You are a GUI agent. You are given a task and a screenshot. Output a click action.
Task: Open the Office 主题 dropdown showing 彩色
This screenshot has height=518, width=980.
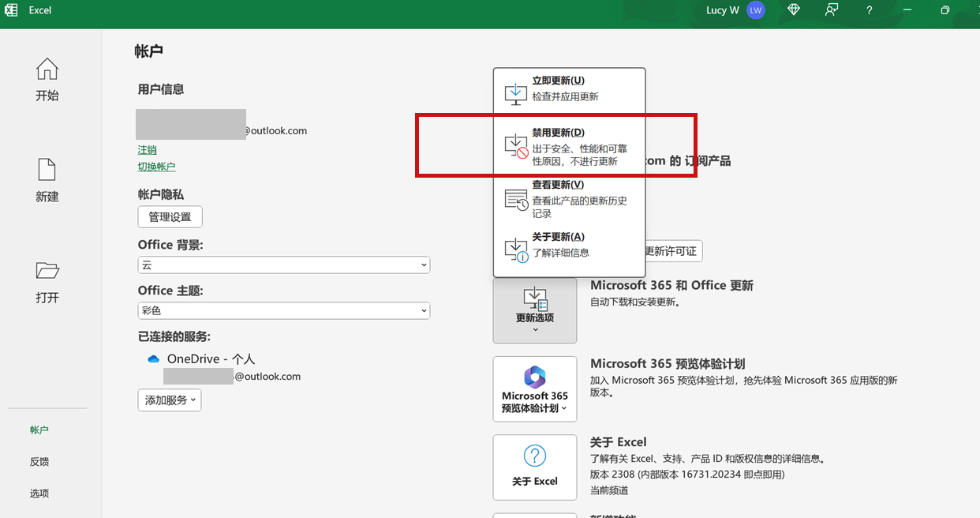[x=284, y=310]
